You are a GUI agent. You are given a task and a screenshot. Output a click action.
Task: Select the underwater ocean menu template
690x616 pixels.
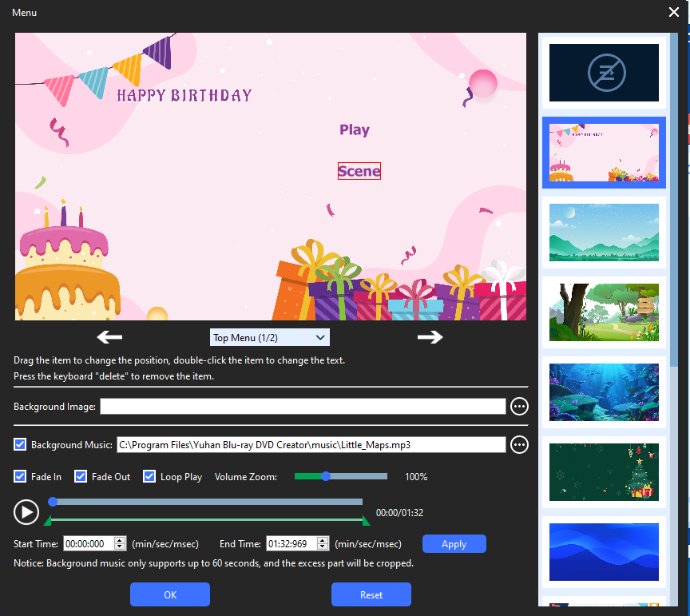pyautogui.click(x=604, y=391)
